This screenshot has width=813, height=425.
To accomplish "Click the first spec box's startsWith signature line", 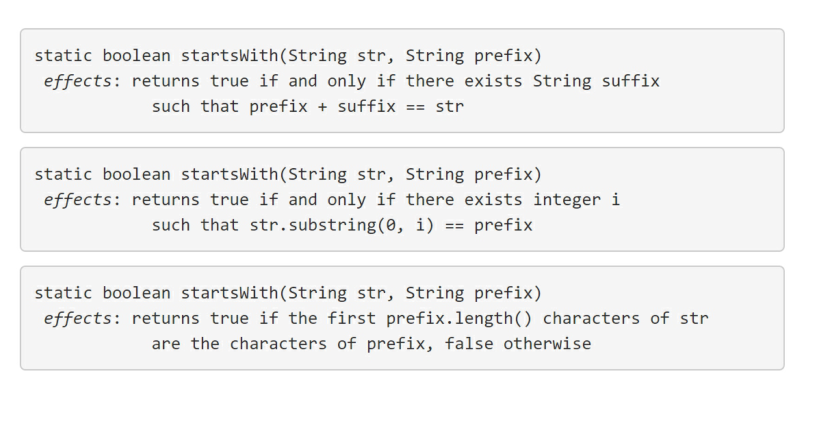I will coord(288,56).
